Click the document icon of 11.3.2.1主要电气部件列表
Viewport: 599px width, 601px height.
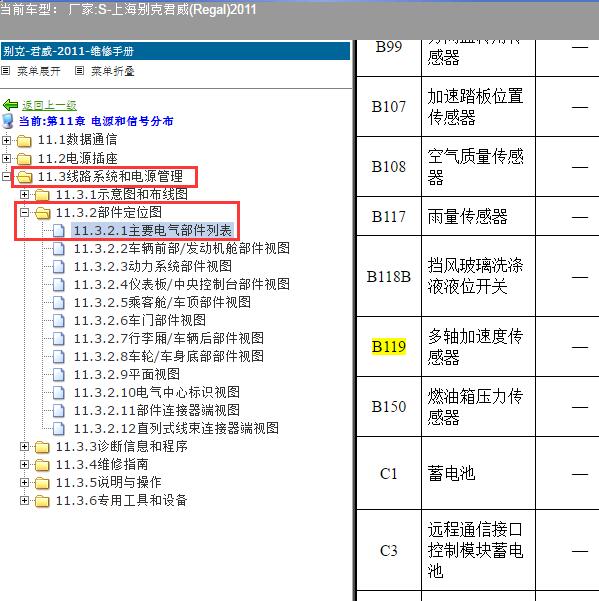pyautogui.click(x=59, y=230)
